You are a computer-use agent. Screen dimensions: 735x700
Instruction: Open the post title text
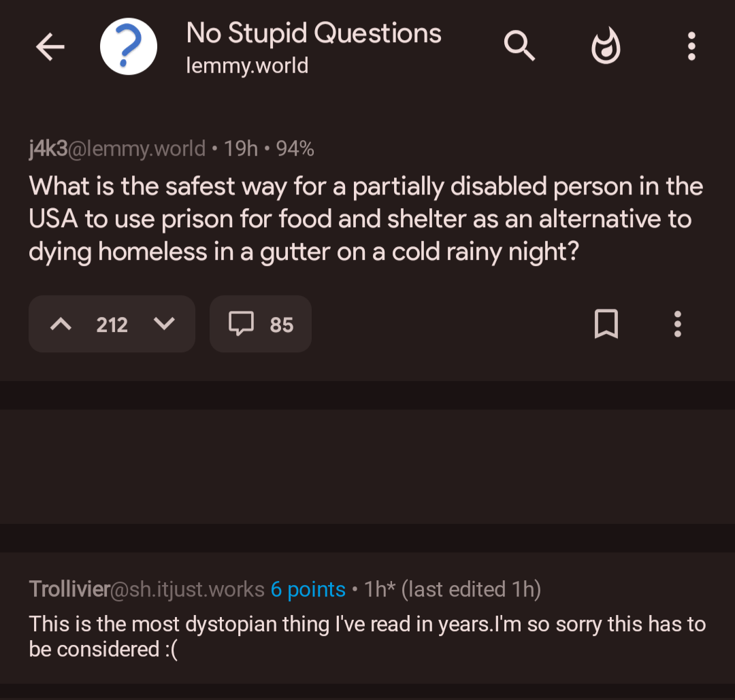coord(366,219)
